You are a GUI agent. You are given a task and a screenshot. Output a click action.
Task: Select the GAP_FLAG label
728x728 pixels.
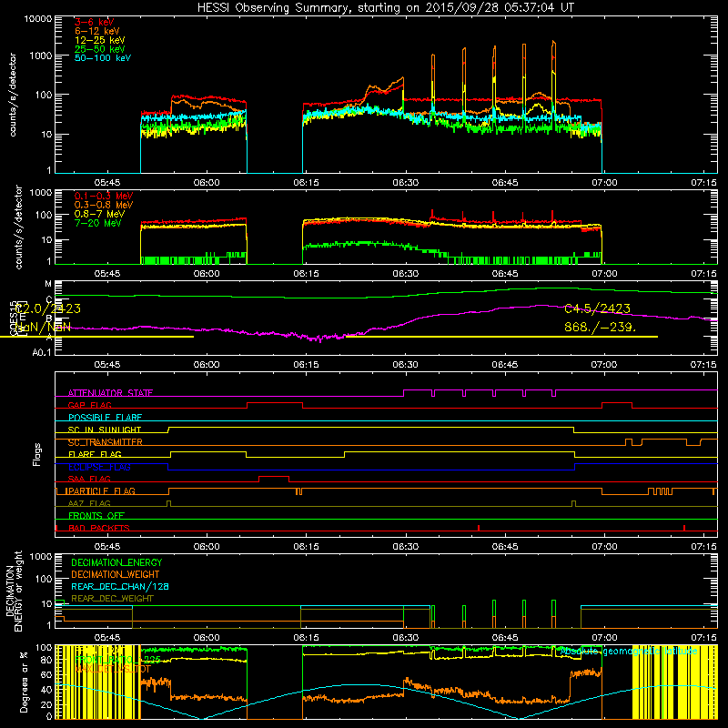[89, 405]
